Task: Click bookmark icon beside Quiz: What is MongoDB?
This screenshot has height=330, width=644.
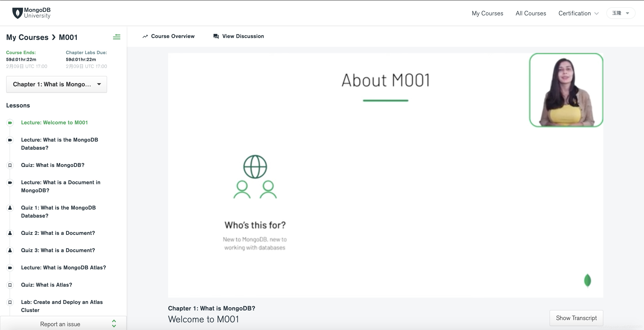Action: [10, 165]
